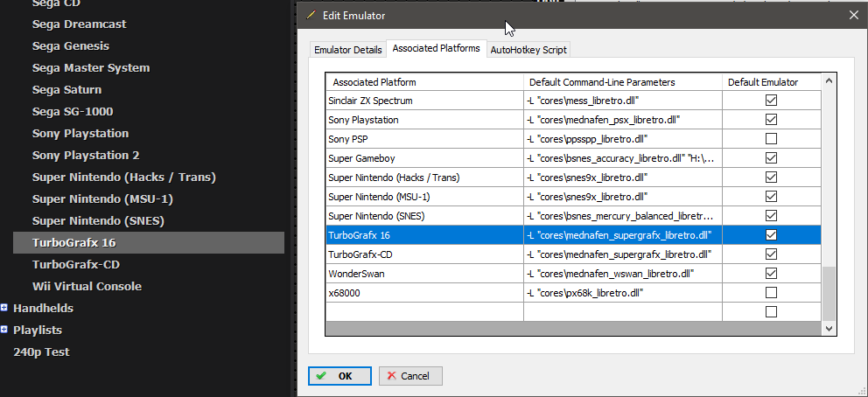Screen dimensions: 868x397
Task: Select Sega SG-1000 platform
Action: tap(73, 112)
